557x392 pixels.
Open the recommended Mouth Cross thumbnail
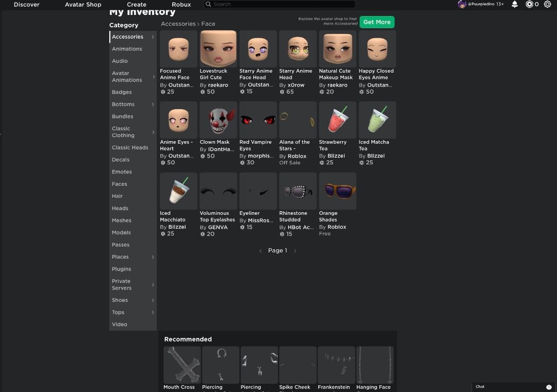182,365
